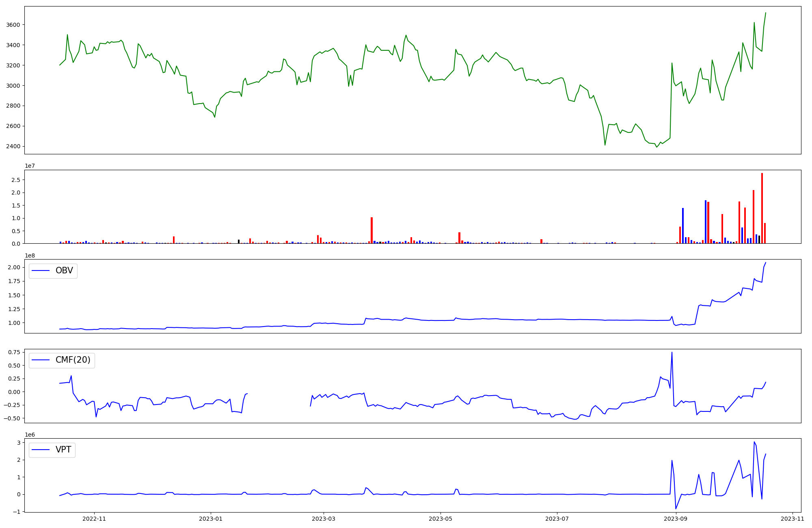
Task: Select the 2023-07 x-axis date label
Action: pos(557,519)
